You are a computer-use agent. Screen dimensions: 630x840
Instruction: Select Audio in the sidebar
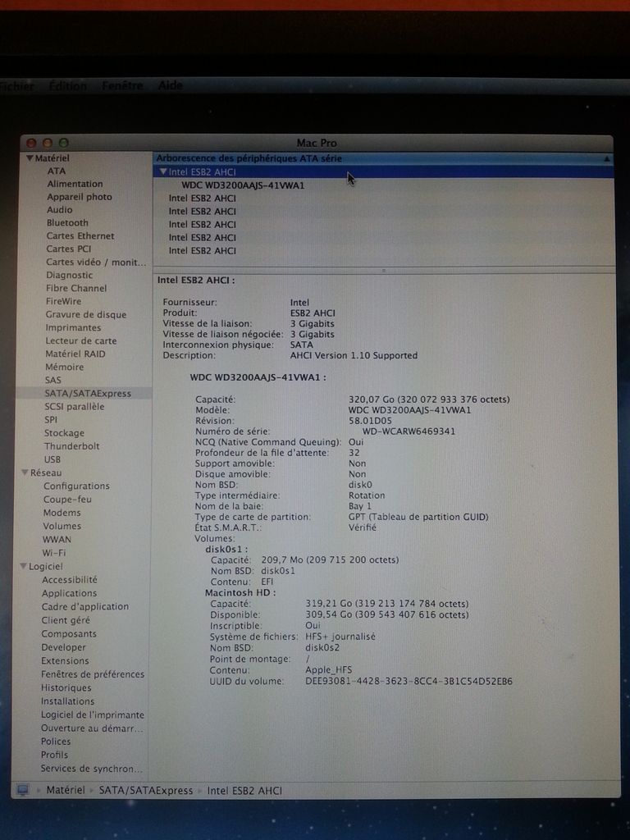point(59,209)
